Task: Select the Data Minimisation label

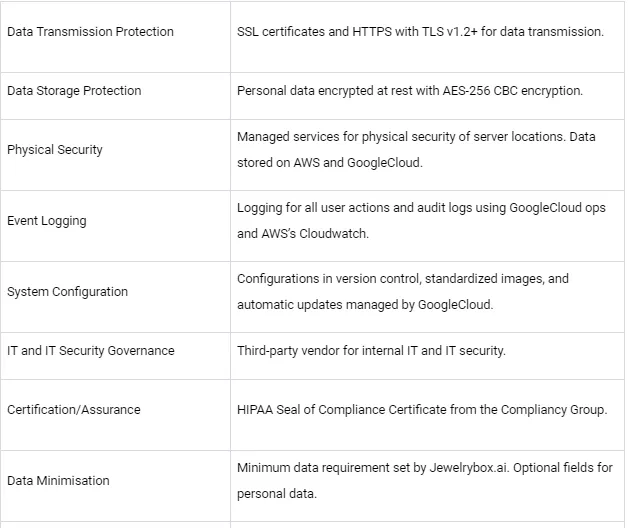Action: coord(58,481)
